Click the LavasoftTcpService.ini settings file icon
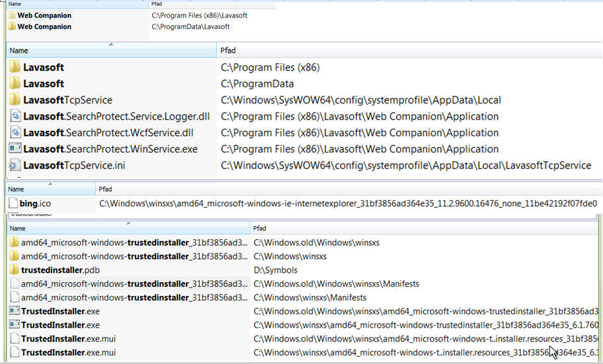 (15, 165)
